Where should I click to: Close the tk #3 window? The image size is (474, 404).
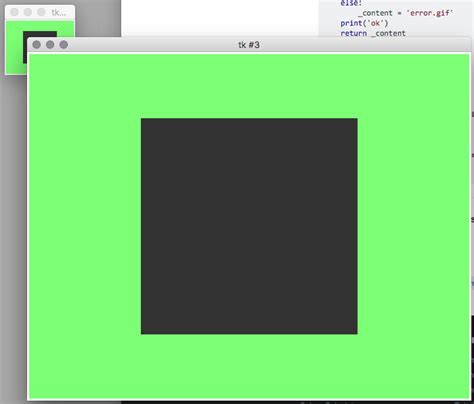pos(37,45)
